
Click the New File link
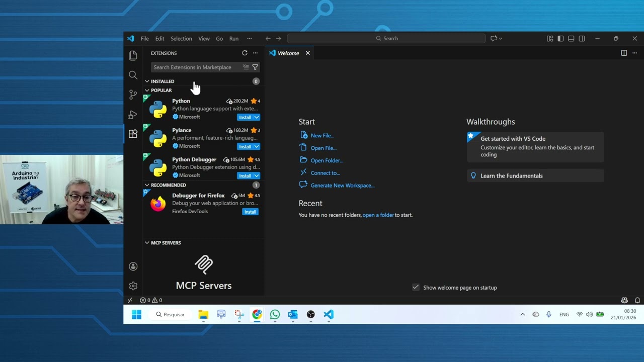[x=322, y=135]
